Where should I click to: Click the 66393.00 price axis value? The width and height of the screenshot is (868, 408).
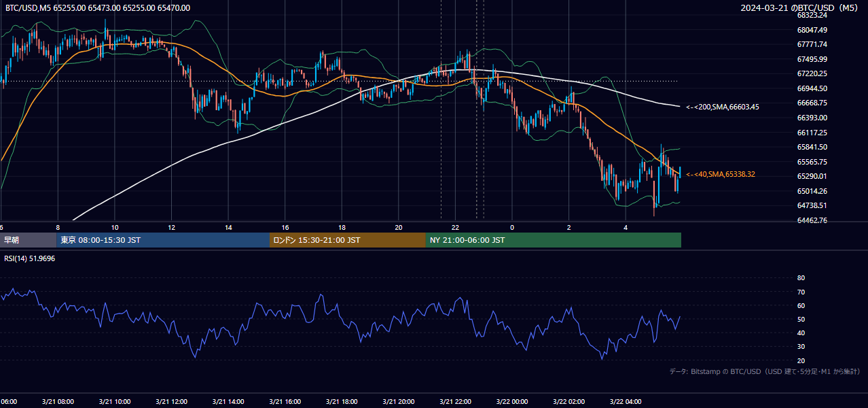click(x=812, y=118)
